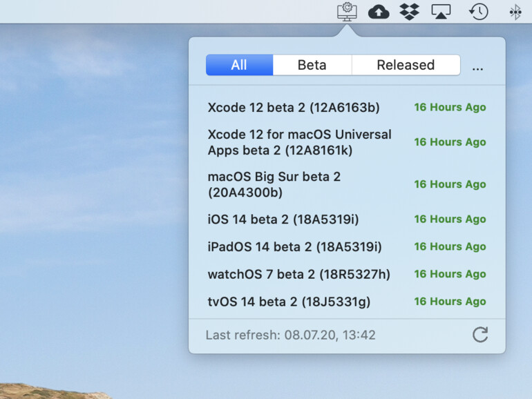The width and height of the screenshot is (532, 399).
Task: Switch to the Beta filter tab
Action: click(312, 65)
